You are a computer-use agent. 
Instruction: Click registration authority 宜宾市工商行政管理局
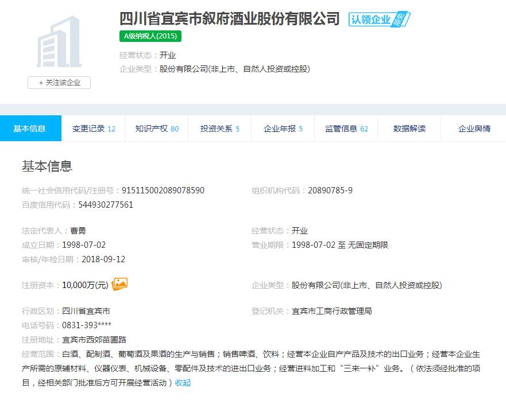point(332,311)
